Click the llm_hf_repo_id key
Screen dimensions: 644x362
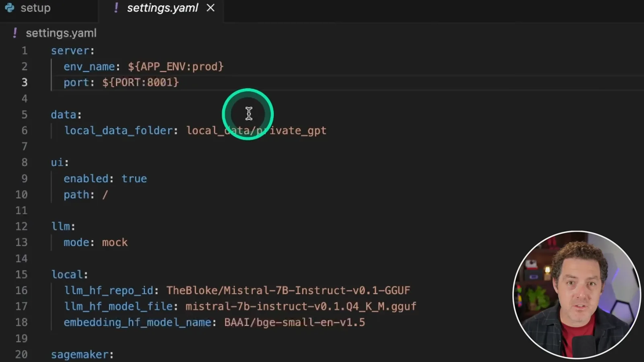109,290
